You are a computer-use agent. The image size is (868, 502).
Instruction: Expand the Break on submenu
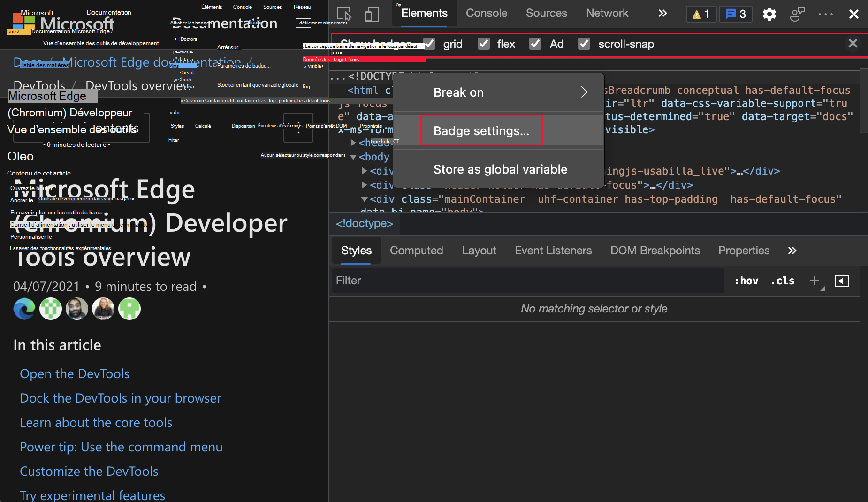498,92
